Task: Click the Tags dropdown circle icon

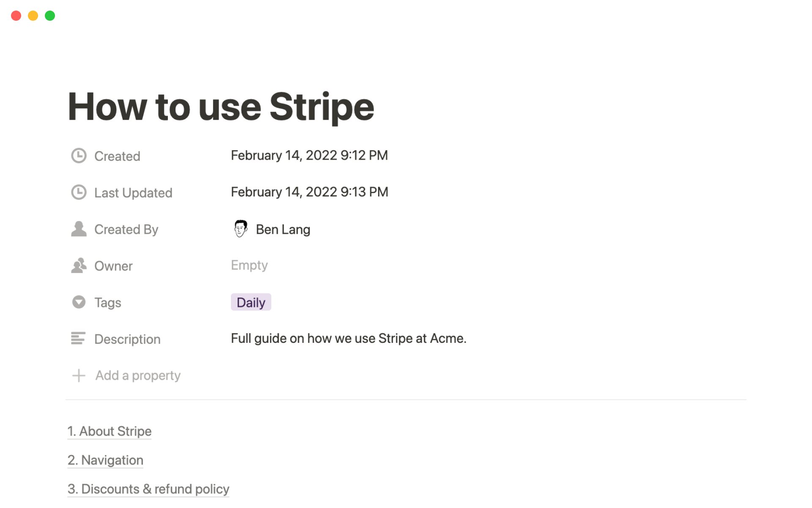Action: [x=79, y=302]
